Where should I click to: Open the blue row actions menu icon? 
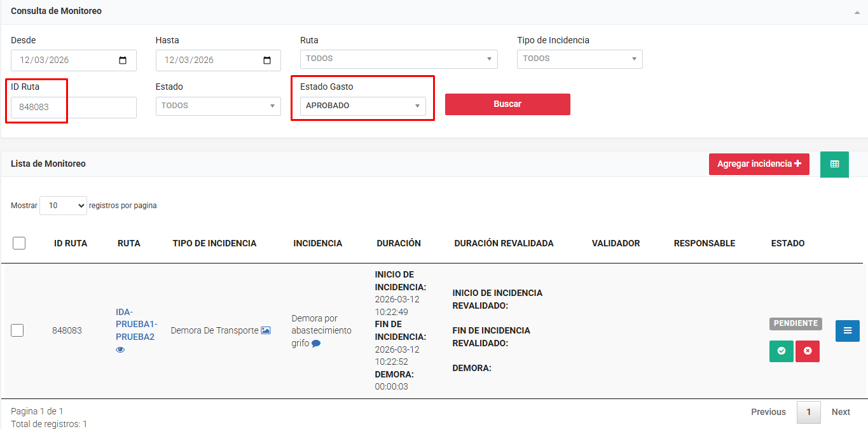coord(847,330)
